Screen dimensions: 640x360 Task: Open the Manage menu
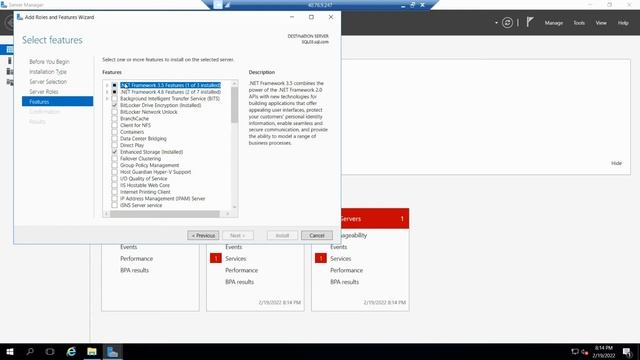553,23
